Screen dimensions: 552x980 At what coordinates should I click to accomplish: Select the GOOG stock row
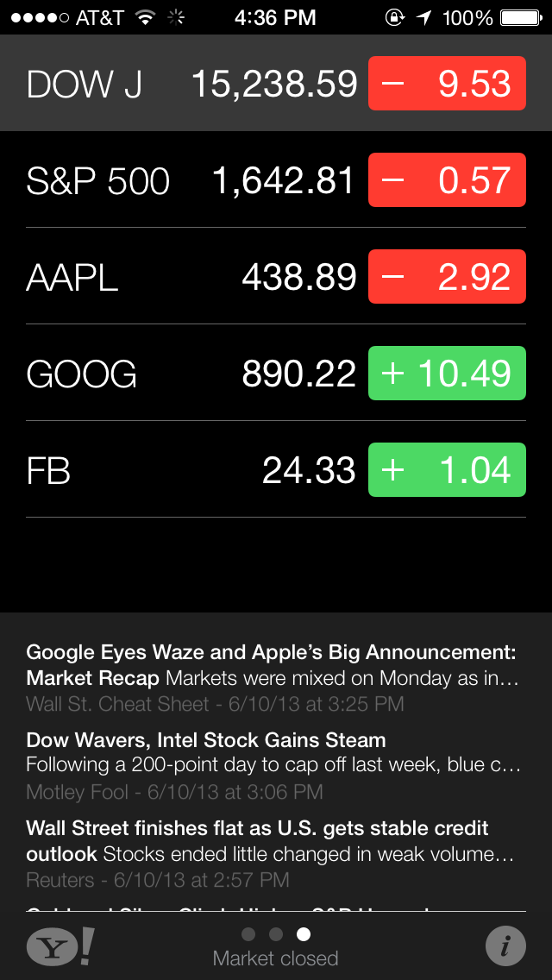(x=190, y=374)
